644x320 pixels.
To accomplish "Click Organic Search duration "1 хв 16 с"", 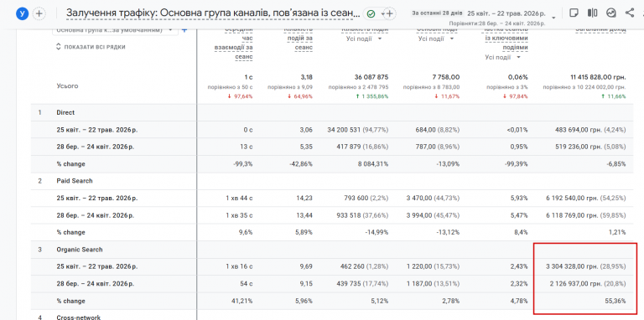I will click(239, 266).
